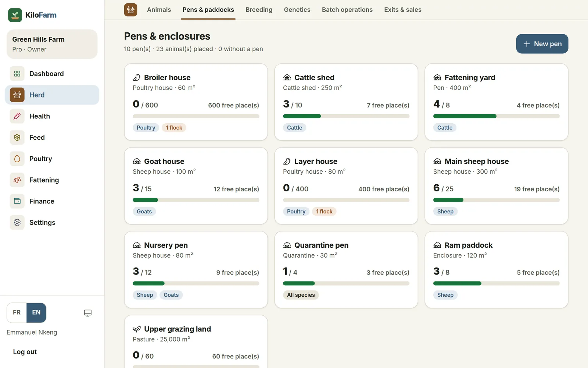Click the Emmanuel Nkeng user name
The height and width of the screenshot is (368, 588).
32,332
